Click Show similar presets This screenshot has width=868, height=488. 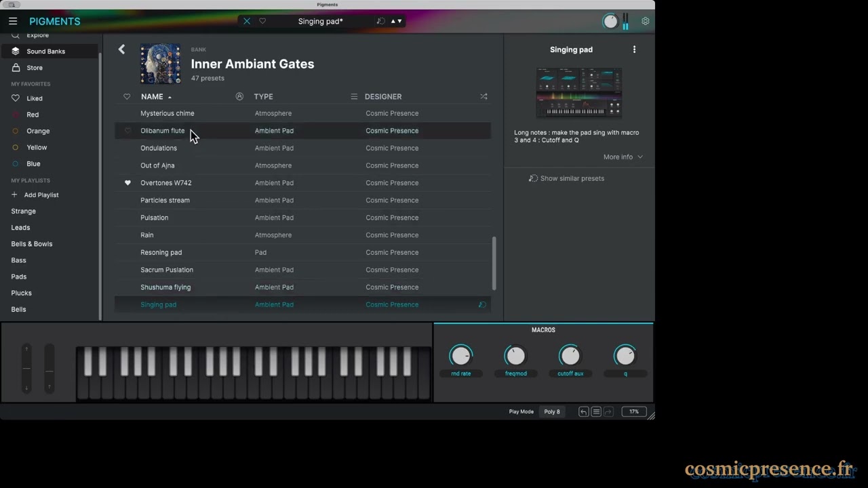pyautogui.click(x=566, y=178)
